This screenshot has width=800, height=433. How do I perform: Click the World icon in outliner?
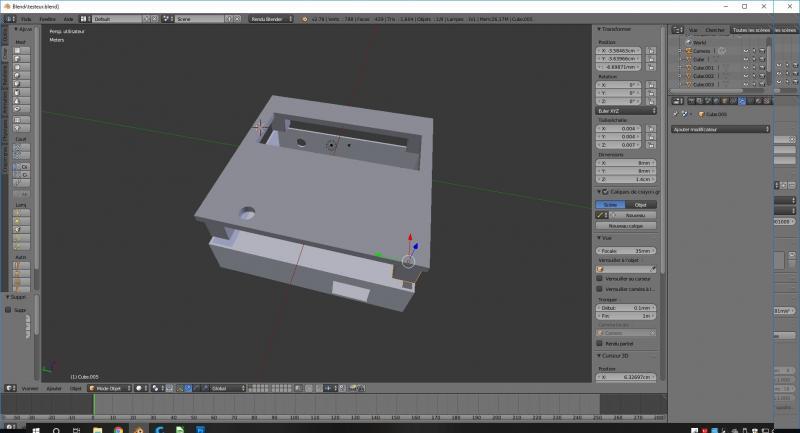pos(688,43)
